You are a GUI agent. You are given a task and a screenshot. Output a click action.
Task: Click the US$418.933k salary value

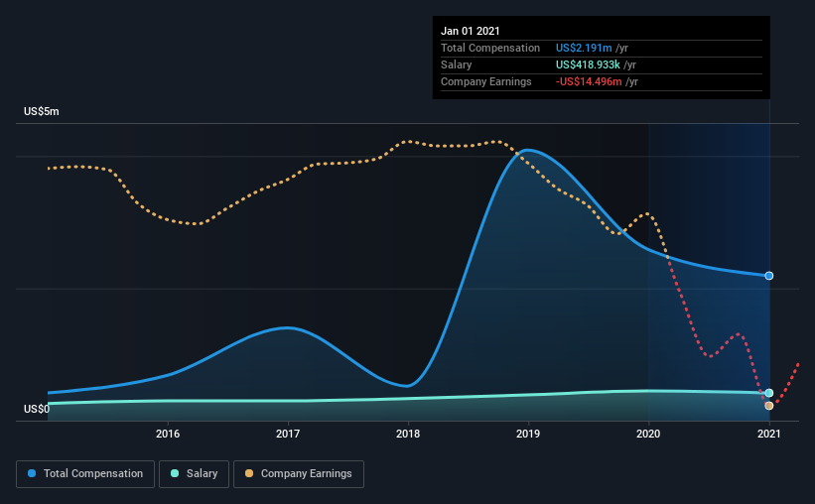(x=588, y=64)
